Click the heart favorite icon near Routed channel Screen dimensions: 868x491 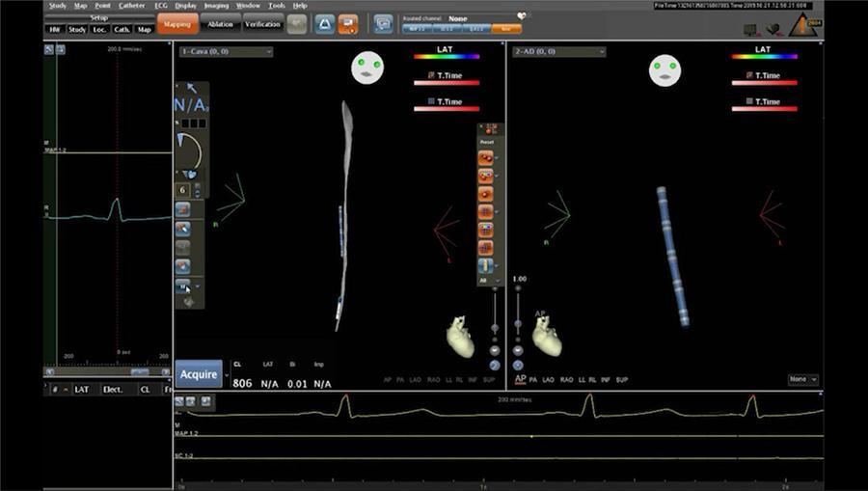(522, 15)
